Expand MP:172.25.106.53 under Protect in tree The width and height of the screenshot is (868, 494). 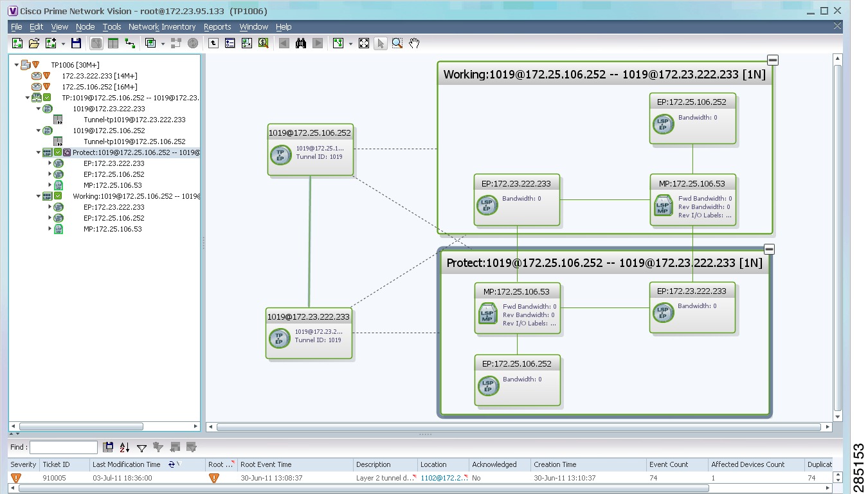[50, 185]
